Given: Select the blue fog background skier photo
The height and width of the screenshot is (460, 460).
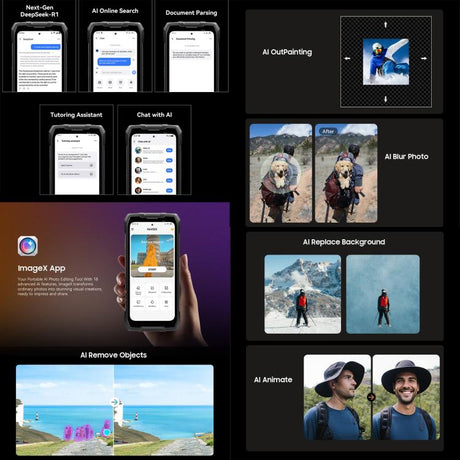Looking at the screenshot, I should pos(383,294).
